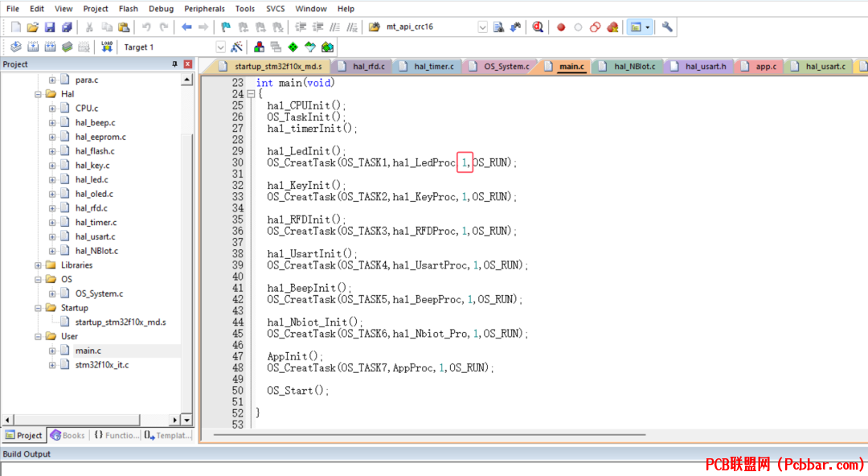
Task: Download to flash with the LOAD icon
Action: coord(107,47)
